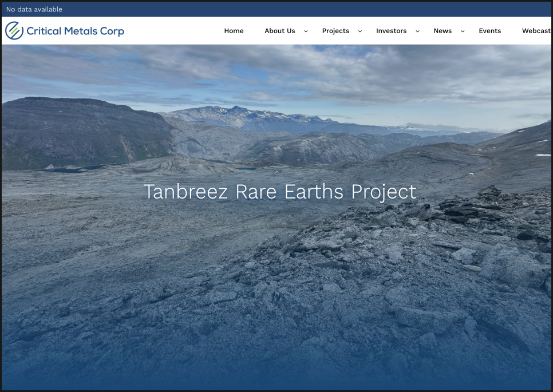
Task: Click the Critical Metals Corp logo icon
Action: pos(14,31)
